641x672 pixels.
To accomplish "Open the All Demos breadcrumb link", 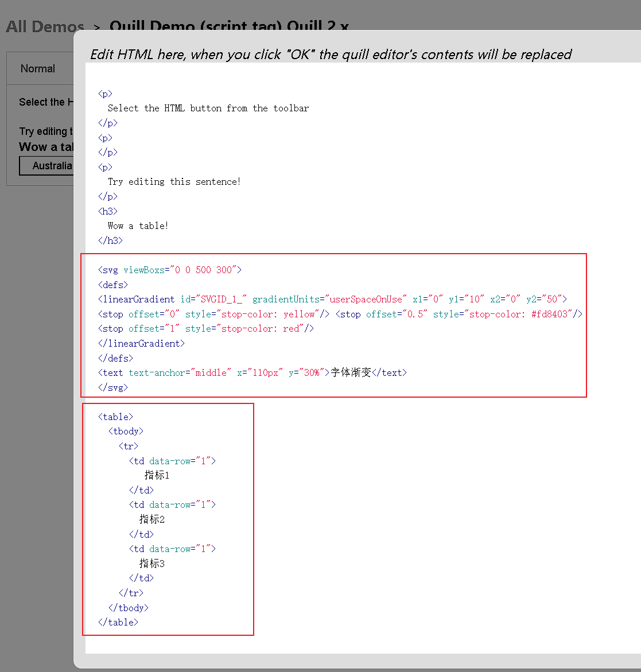I will click(44, 26).
